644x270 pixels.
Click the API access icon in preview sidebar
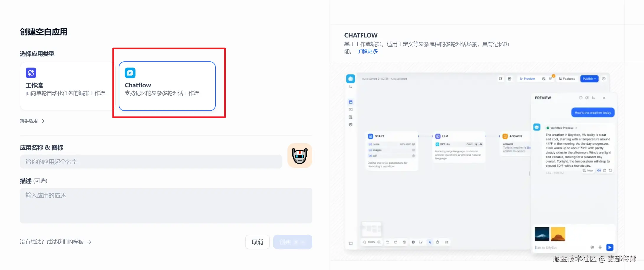pyautogui.click(x=351, y=109)
